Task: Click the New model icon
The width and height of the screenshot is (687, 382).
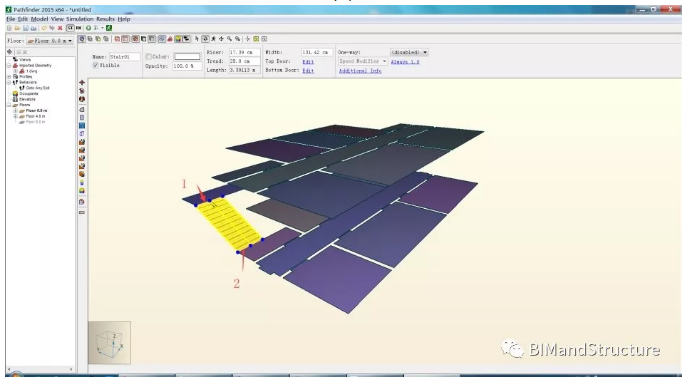Action: point(9,28)
